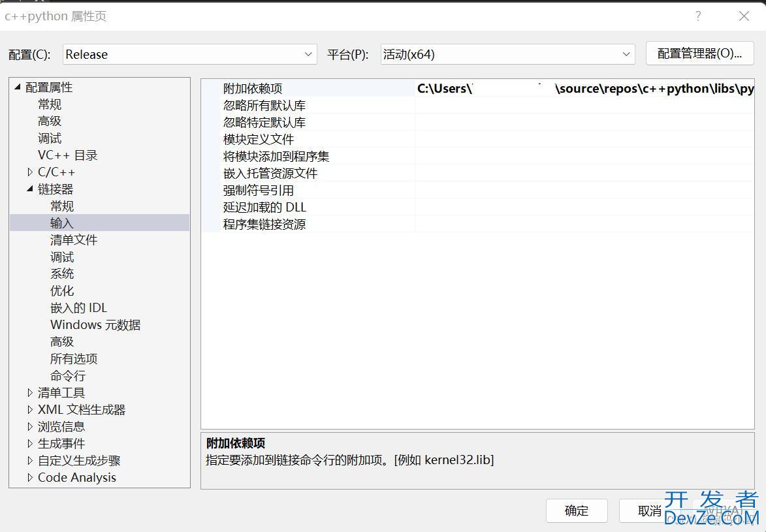Expand the C/C++ tree node
Screen dimensions: 766x532
pos(30,172)
